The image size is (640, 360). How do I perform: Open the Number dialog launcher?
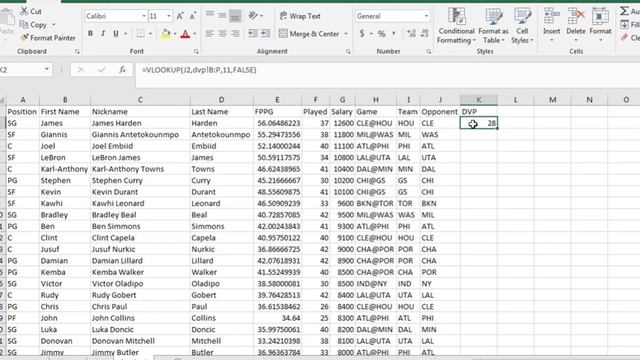point(428,52)
